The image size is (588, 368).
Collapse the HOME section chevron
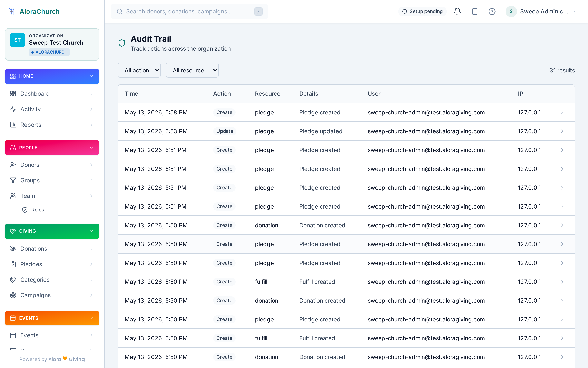coord(91,76)
